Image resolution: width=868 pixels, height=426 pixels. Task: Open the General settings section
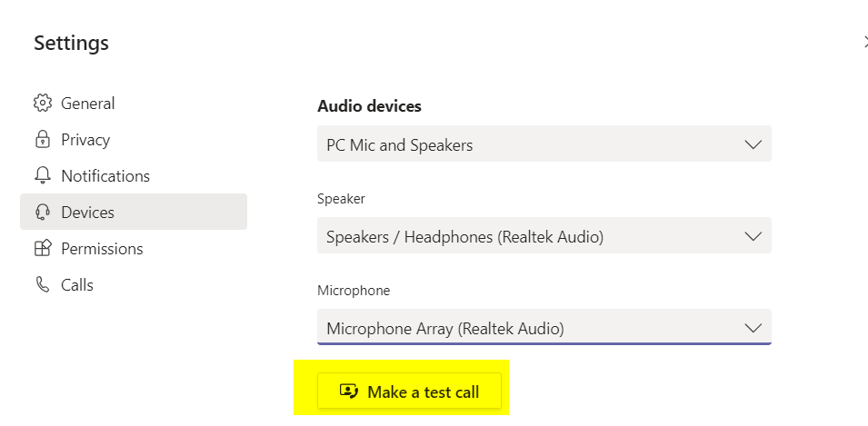(88, 104)
